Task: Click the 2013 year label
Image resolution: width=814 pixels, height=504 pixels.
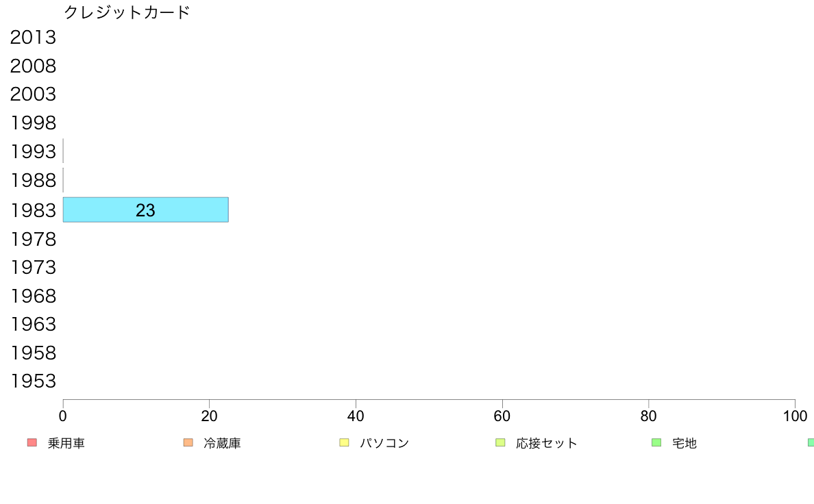Action: tap(33, 38)
